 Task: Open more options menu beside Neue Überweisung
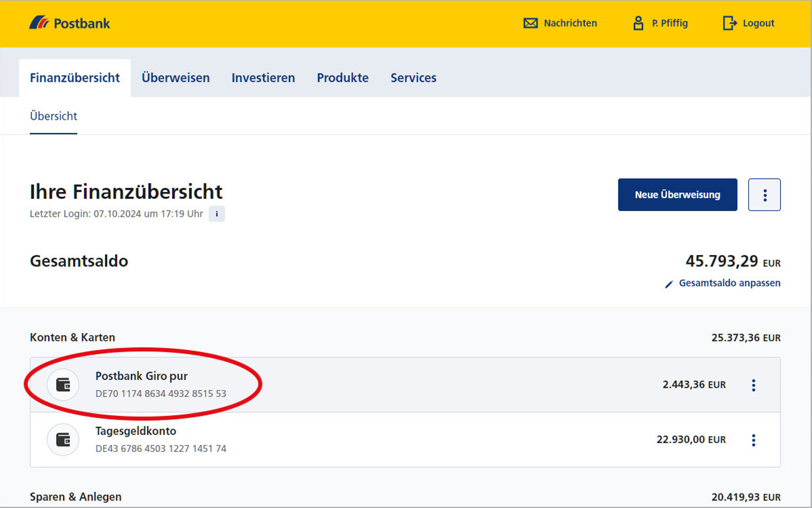[764, 195]
